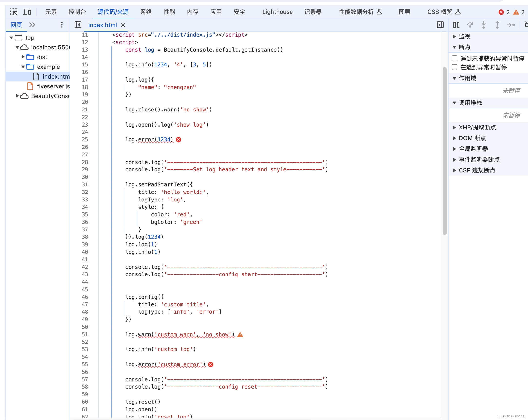This screenshot has height=420, width=528.
Task: Close the index.html editor tab
Action: 123,25
